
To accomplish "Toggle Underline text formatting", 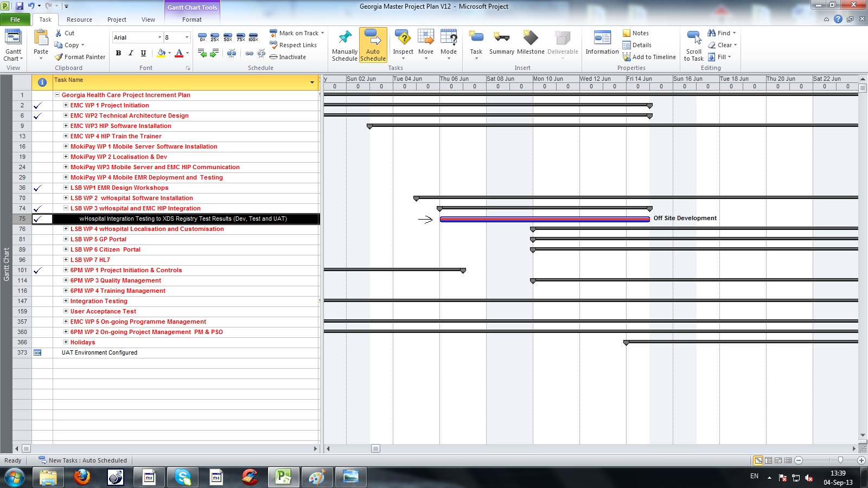I will click(x=143, y=53).
